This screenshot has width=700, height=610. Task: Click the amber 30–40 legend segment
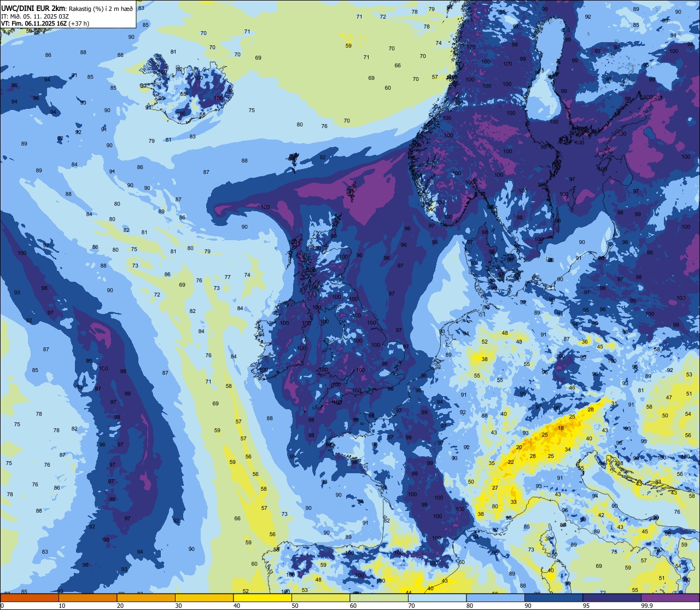(x=204, y=597)
